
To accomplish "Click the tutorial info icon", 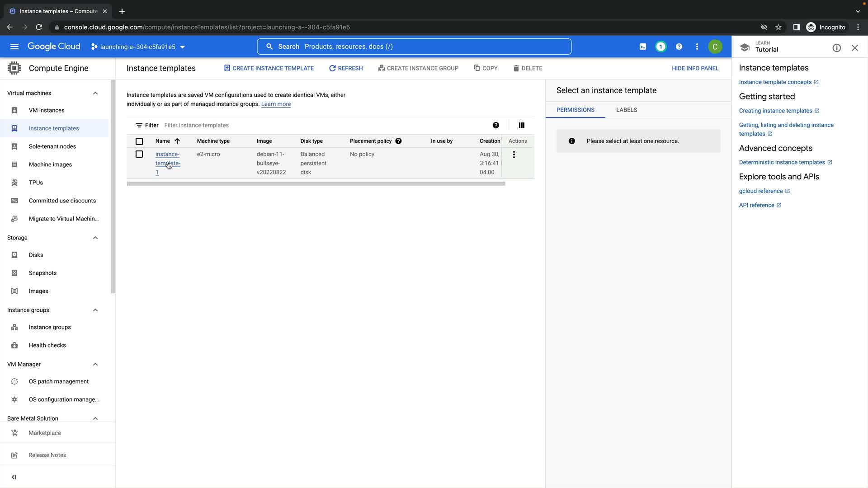I will (x=836, y=48).
